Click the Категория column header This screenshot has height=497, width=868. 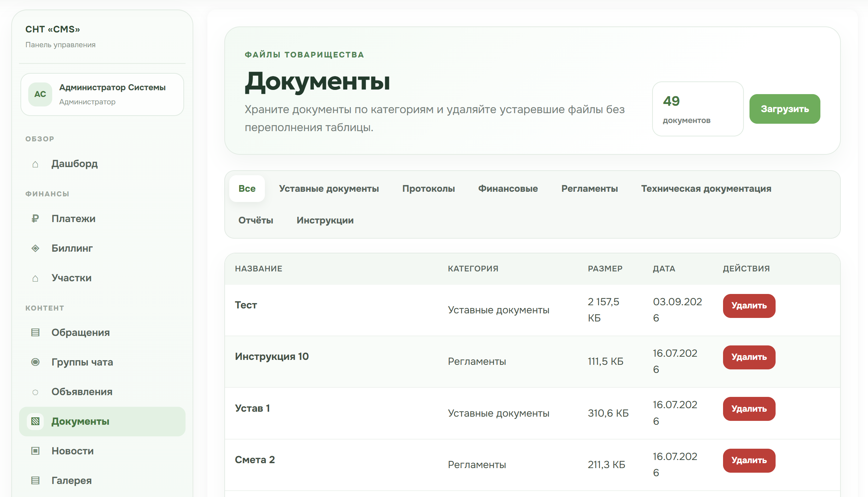point(473,269)
